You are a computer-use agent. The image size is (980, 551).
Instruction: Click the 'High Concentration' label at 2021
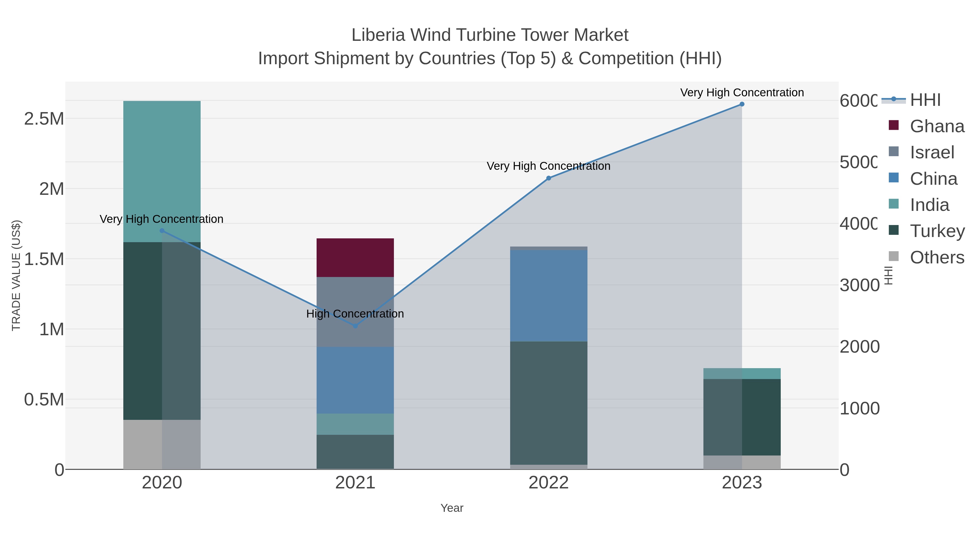355,314
